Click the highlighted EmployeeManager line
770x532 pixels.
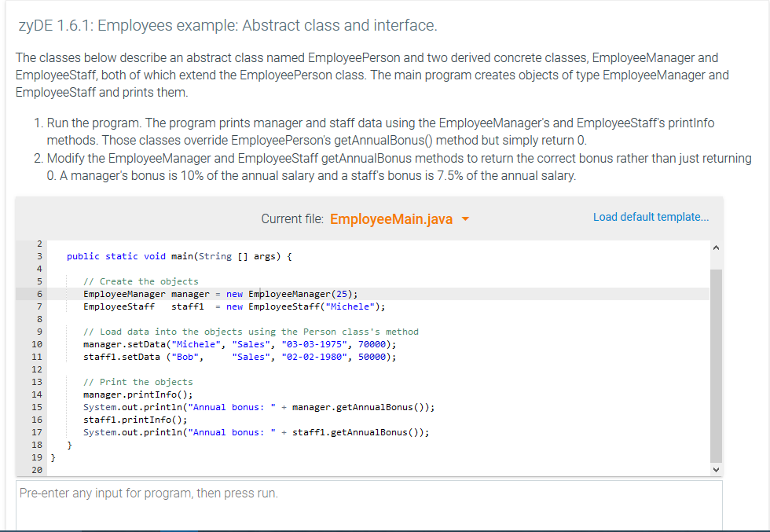220,293
